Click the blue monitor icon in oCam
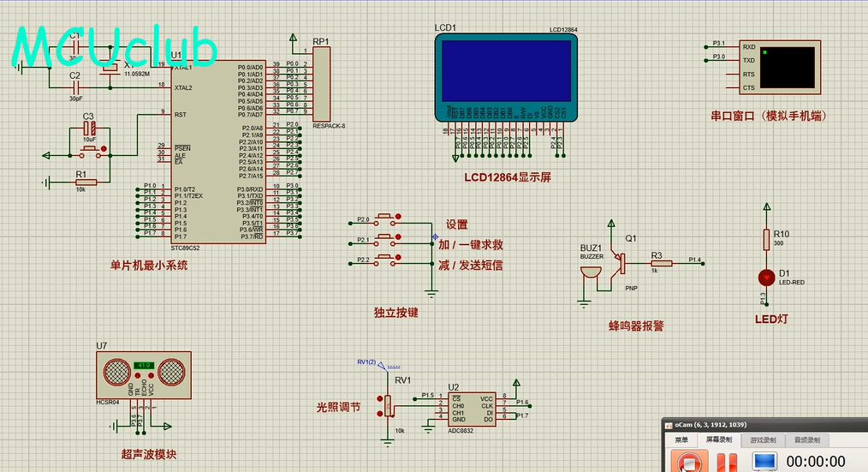 [764, 462]
